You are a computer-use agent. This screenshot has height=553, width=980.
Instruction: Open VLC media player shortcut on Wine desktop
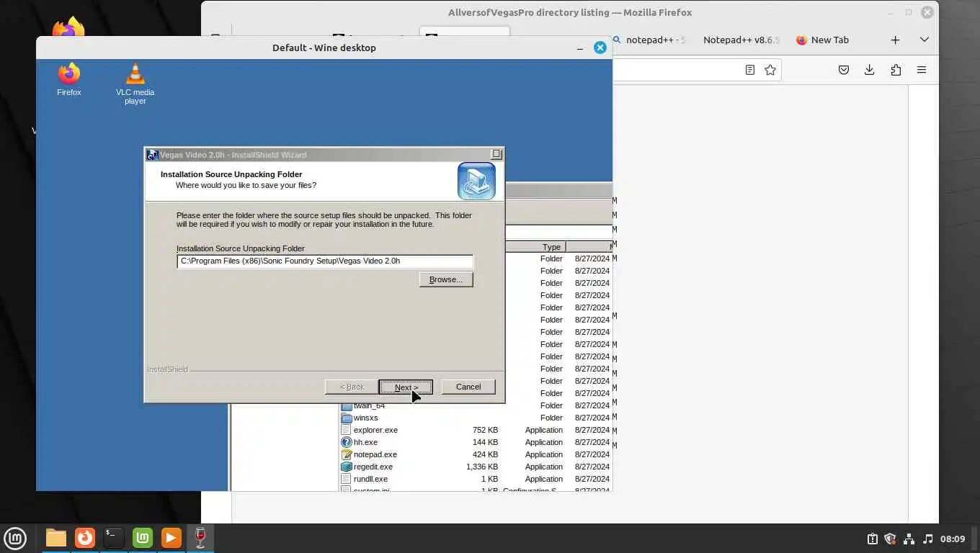[x=135, y=84]
